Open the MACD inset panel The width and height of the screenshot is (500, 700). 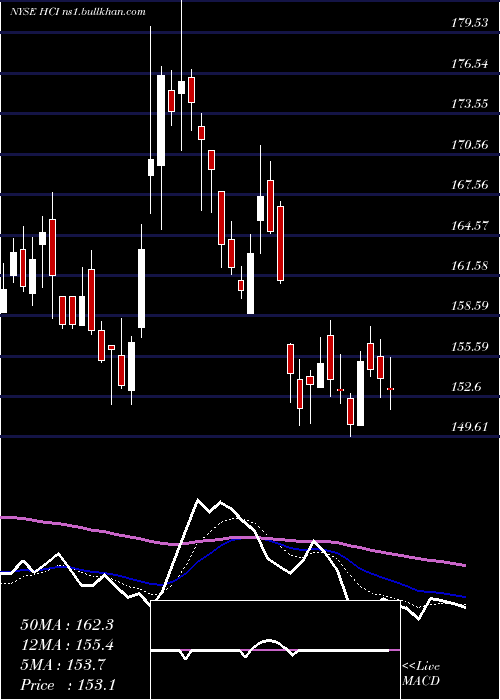pyautogui.click(x=275, y=650)
